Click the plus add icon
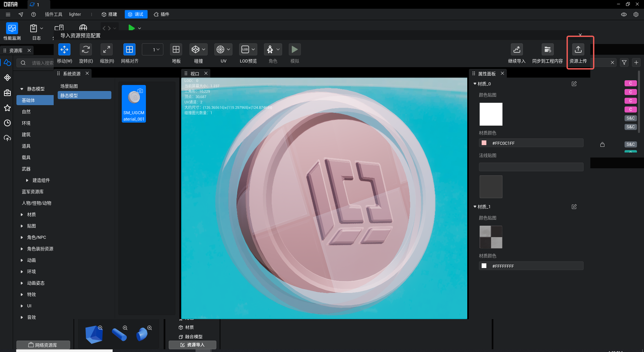This screenshot has width=644, height=352. click(x=636, y=62)
